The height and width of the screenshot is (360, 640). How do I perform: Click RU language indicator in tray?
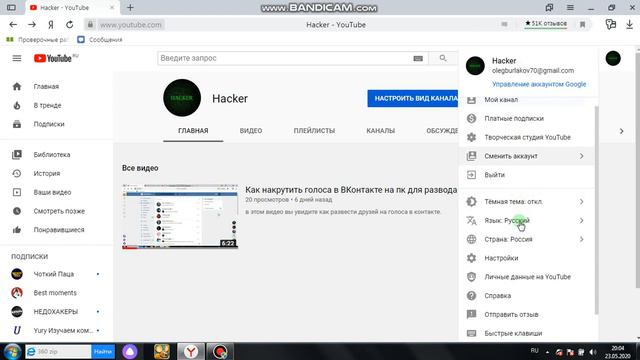point(534,351)
